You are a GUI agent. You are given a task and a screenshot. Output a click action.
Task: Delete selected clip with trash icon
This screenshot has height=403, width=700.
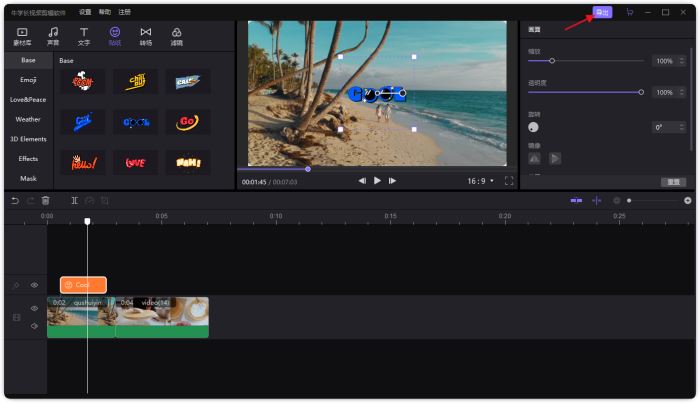point(45,201)
